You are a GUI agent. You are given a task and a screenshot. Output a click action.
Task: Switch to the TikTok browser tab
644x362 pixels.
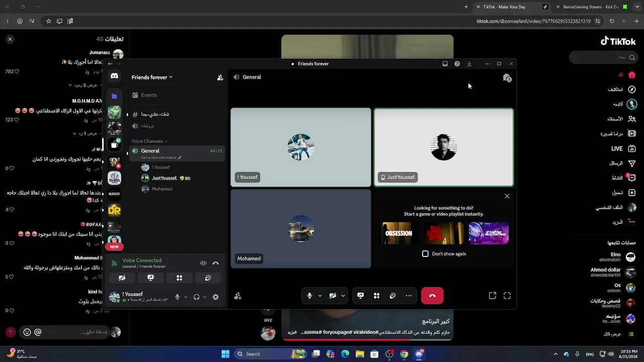pyautogui.click(x=512, y=7)
